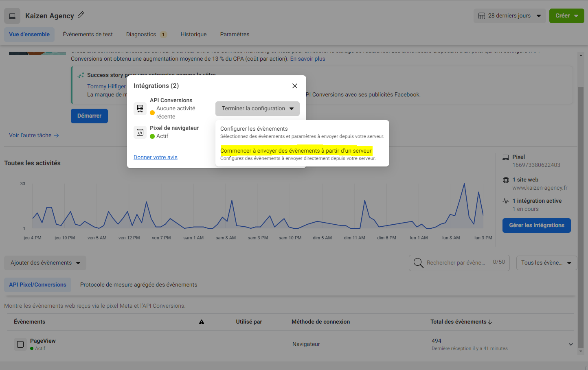Click the warning triangle column header

[201, 322]
